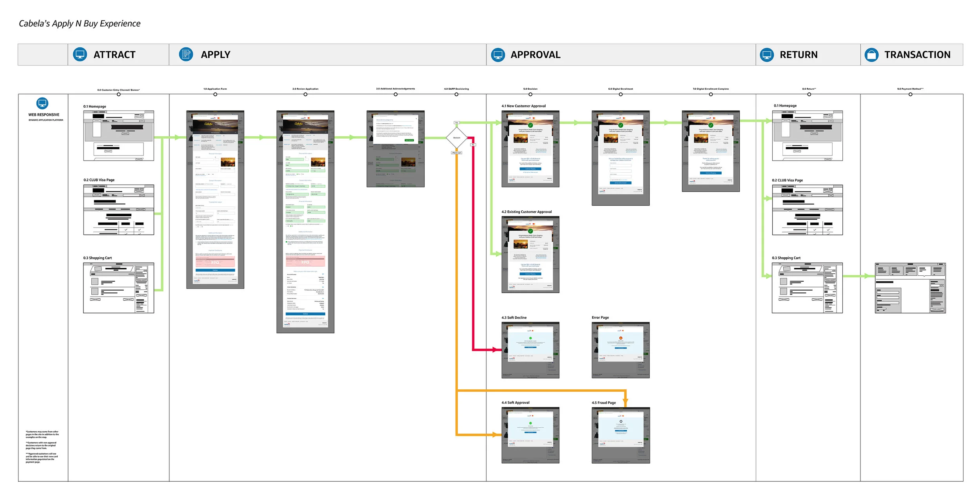Click the ring icon on the 4.5 Fraud Page
The image size is (980, 497).
(621, 421)
